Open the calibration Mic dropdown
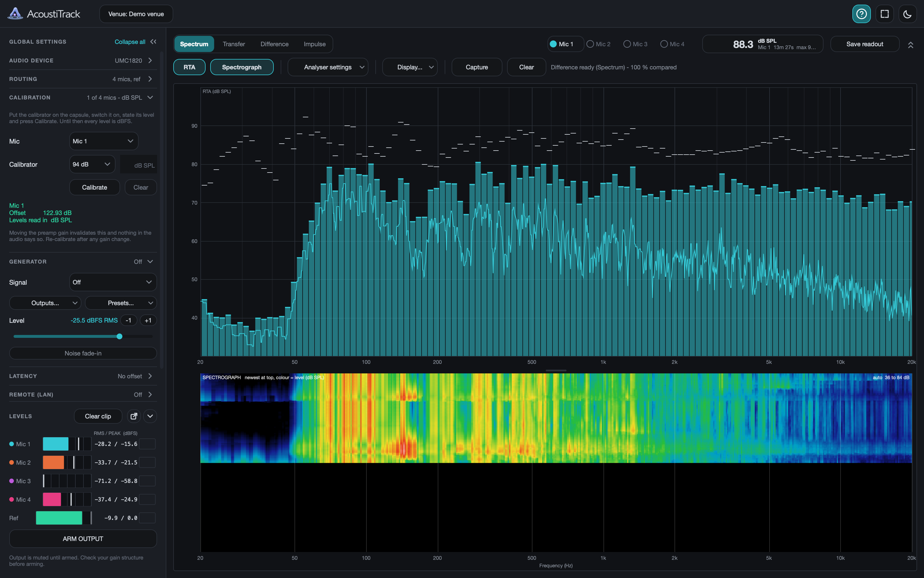Viewport: 924px width, 578px height. point(104,141)
